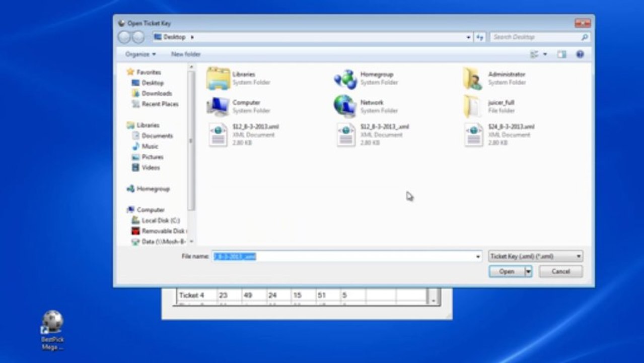
Task: Select Videos library in navigation pane
Action: click(x=146, y=167)
